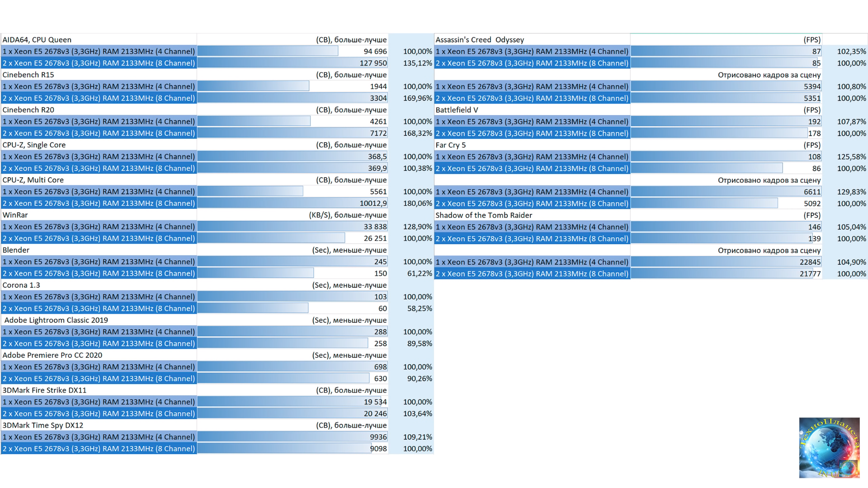Select the percentage "180,06%"
Viewport: 868px width, 488px height.
pyautogui.click(x=418, y=203)
